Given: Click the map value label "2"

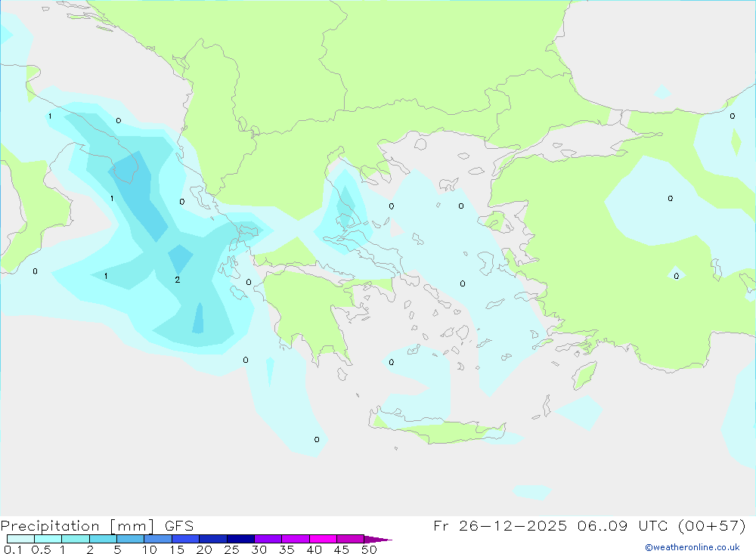Looking at the screenshot, I should point(178,280).
